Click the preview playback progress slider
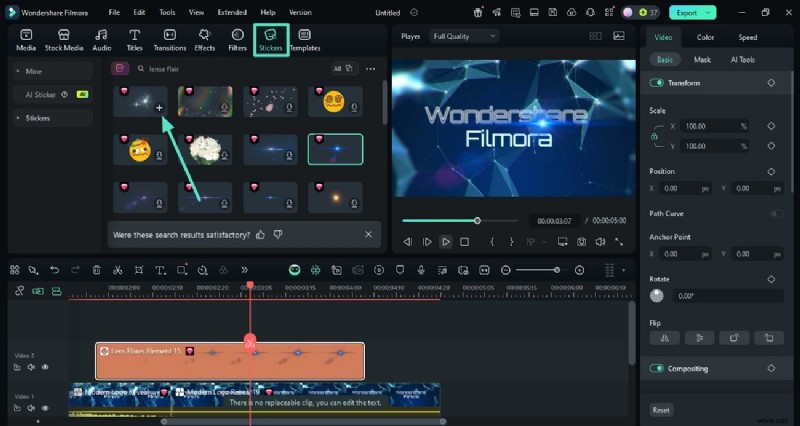The image size is (800, 426). [477, 220]
